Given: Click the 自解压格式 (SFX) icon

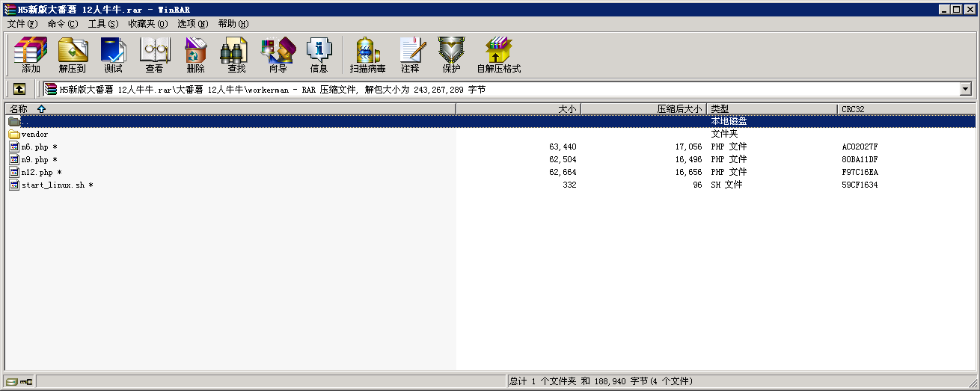Looking at the screenshot, I should click(x=498, y=55).
